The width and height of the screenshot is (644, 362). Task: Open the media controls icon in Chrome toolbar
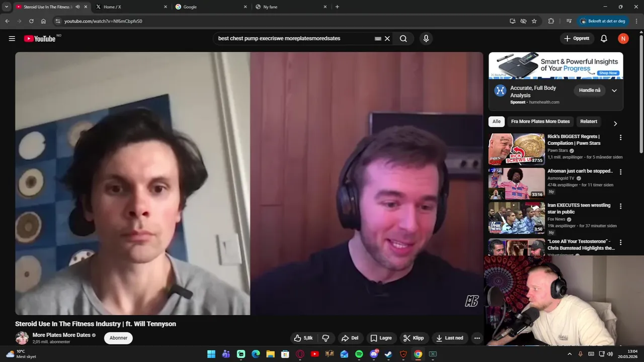coord(569,21)
